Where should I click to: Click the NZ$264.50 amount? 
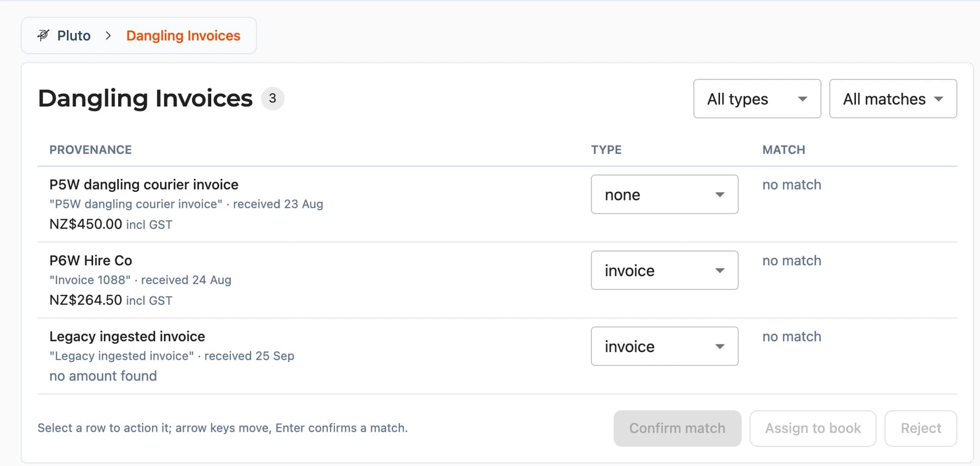[85, 300]
